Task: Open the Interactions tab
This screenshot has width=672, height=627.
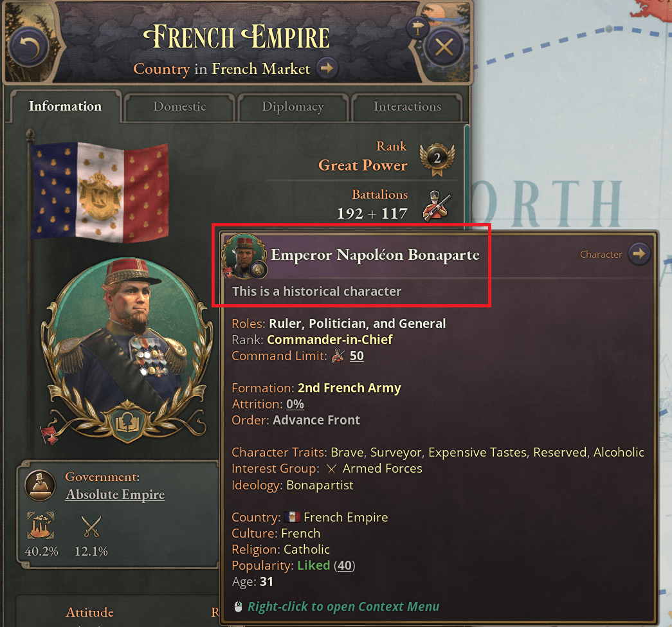Action: 407,107
